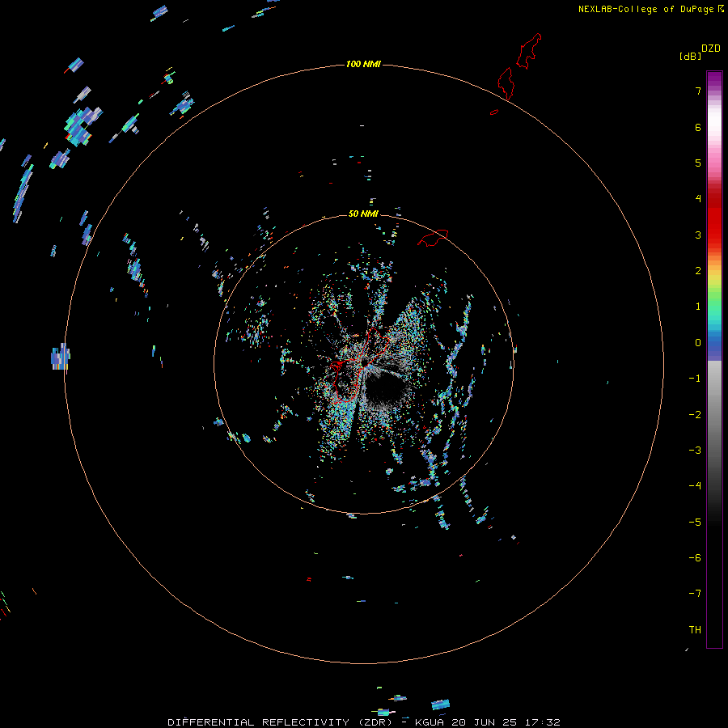Click the blue echo block on the left 100 NMI ring

click(61, 357)
